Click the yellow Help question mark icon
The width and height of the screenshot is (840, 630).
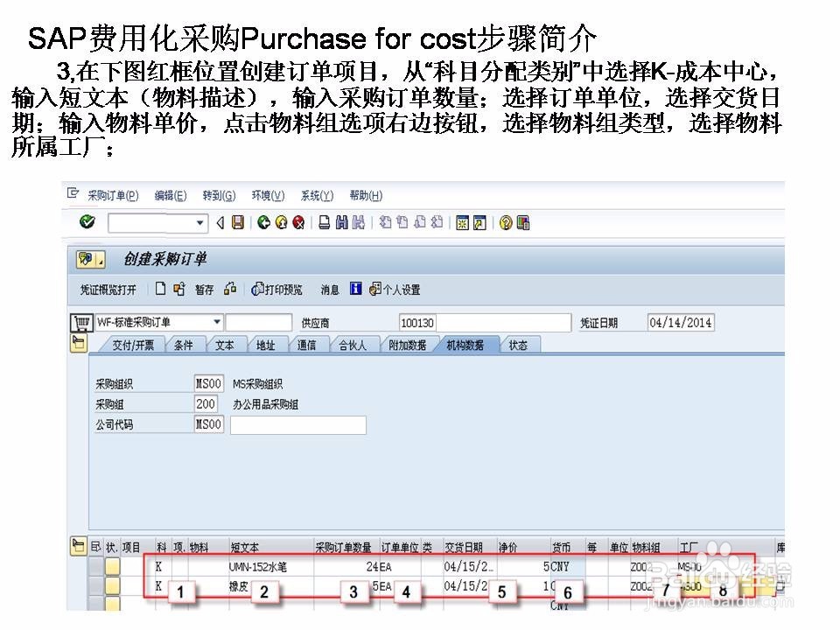505,223
